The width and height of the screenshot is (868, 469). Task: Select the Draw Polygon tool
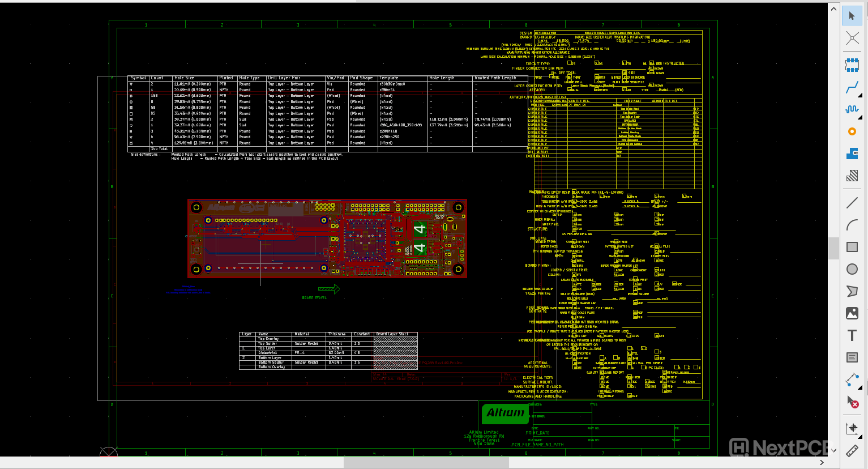point(852,291)
